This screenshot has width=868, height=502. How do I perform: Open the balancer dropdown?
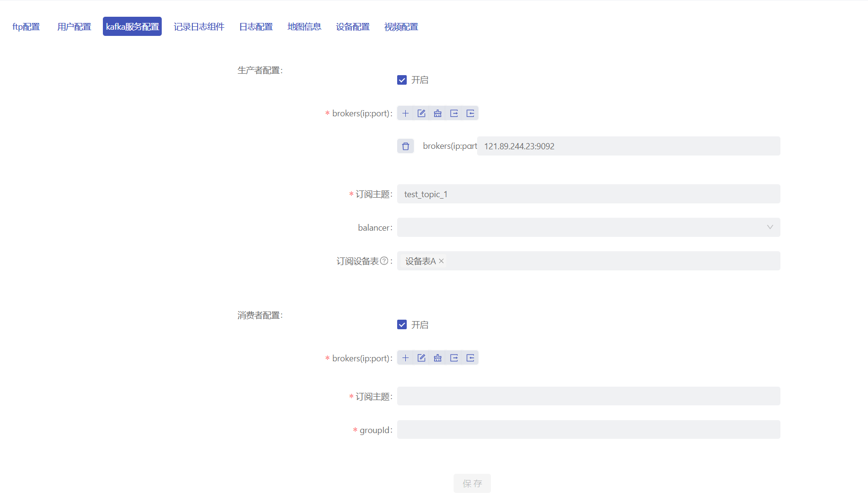589,227
